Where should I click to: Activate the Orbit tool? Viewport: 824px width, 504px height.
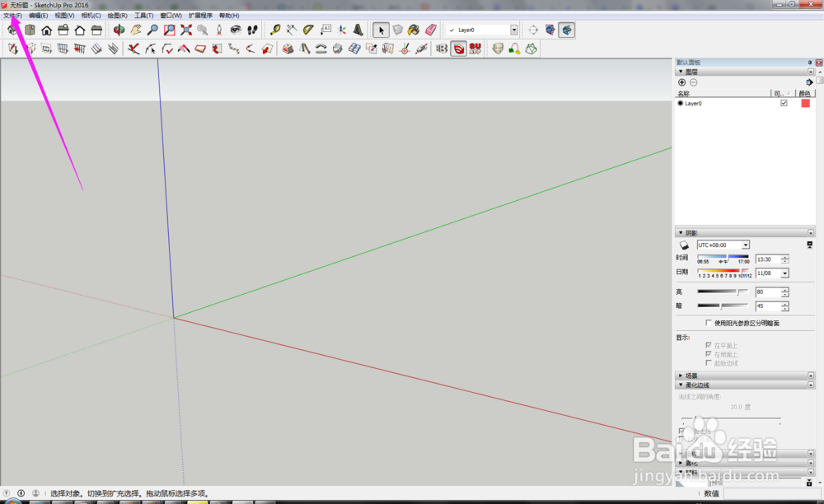pos(119,30)
